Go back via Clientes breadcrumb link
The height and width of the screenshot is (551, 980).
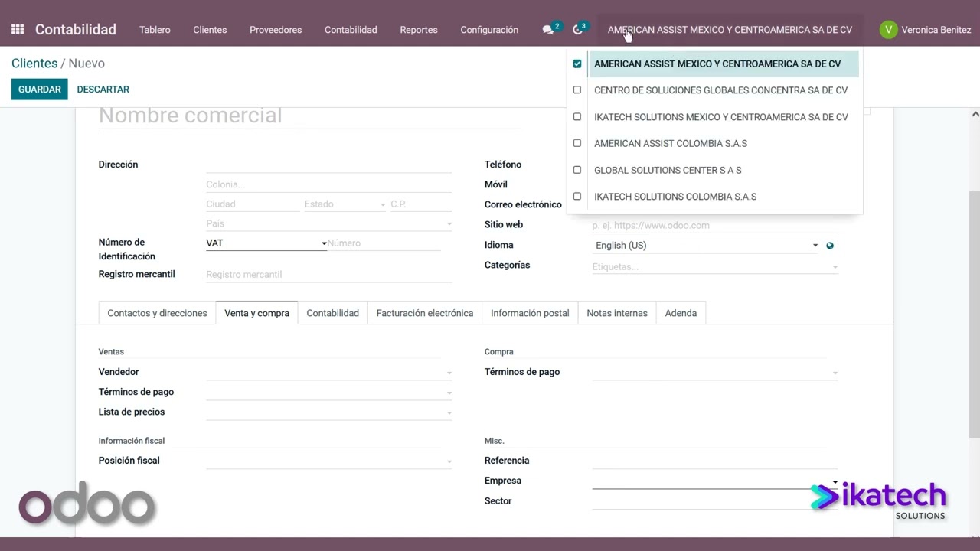(x=34, y=64)
